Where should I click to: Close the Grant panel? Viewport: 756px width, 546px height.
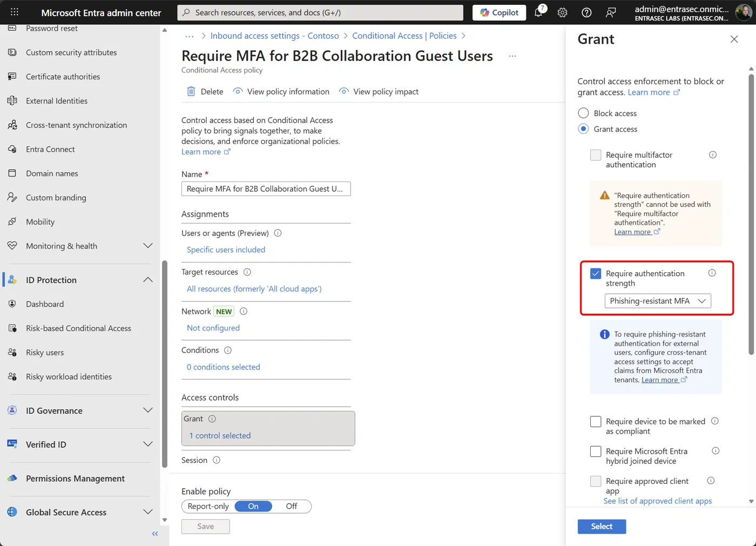point(734,39)
